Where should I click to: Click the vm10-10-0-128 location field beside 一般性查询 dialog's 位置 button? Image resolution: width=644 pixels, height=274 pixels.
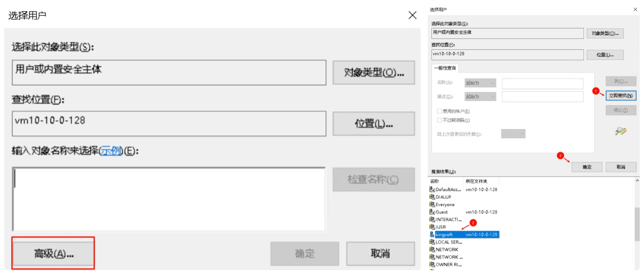point(507,54)
